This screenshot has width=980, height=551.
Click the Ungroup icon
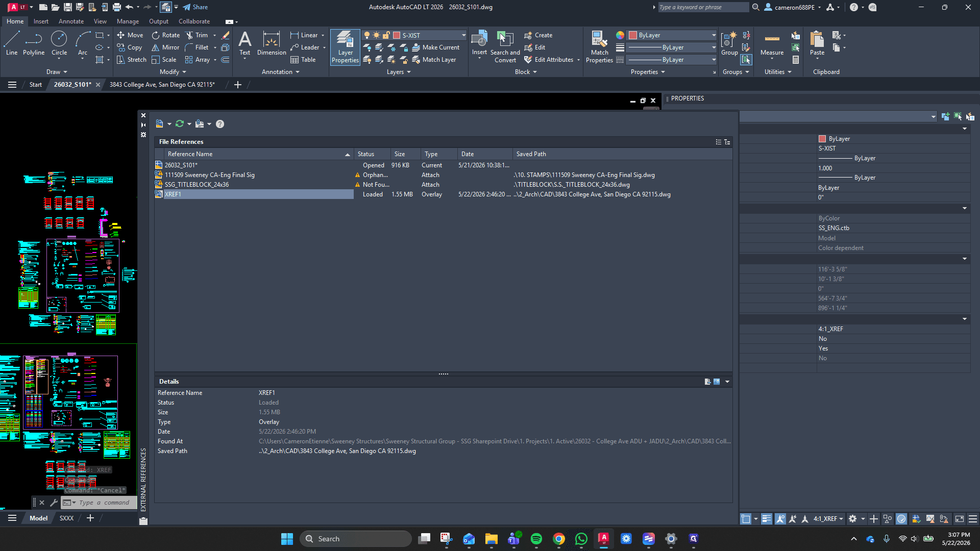tap(746, 35)
